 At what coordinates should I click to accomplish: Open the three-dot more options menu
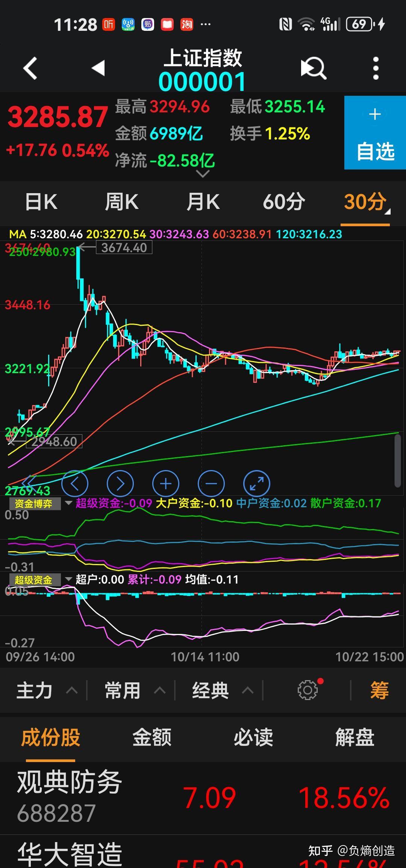tap(376, 68)
